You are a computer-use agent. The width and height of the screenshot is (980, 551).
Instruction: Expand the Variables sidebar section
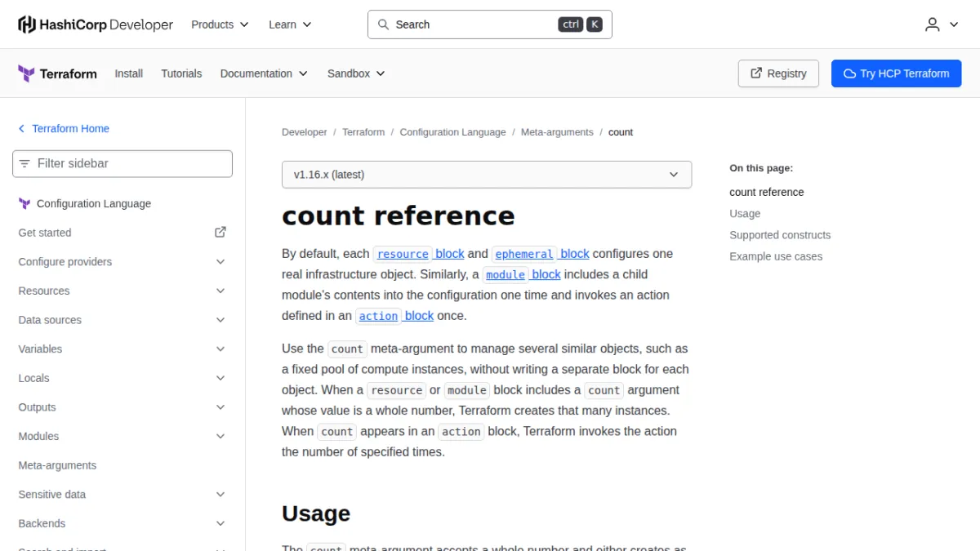click(122, 349)
